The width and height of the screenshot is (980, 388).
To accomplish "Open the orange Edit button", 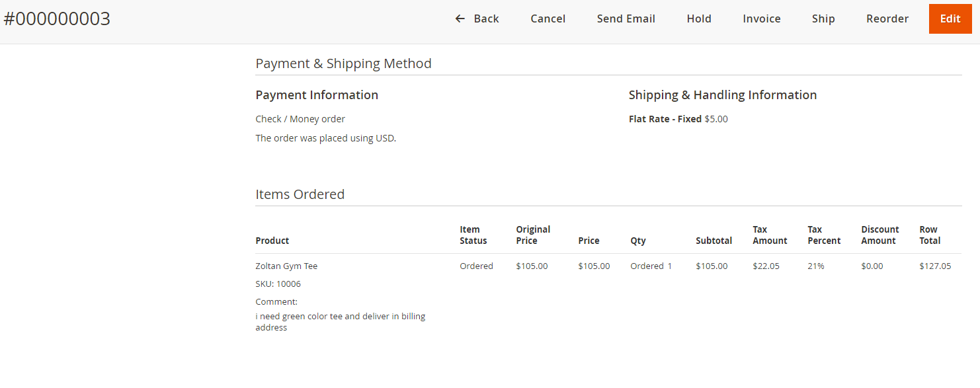I will [x=950, y=19].
